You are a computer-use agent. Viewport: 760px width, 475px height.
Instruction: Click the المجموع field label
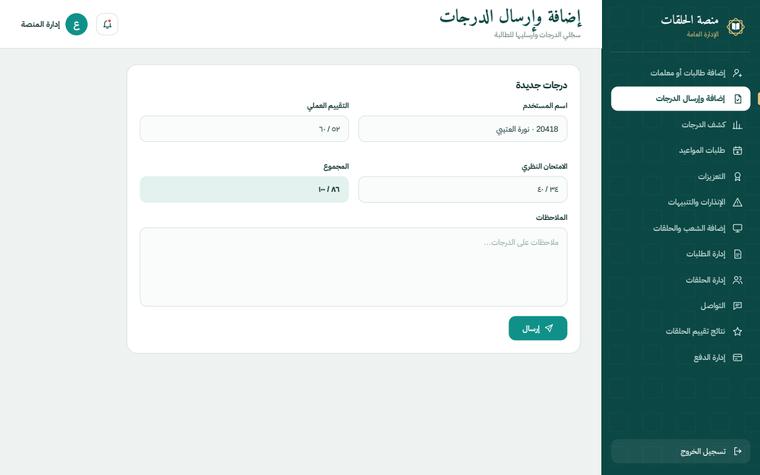pyautogui.click(x=336, y=167)
